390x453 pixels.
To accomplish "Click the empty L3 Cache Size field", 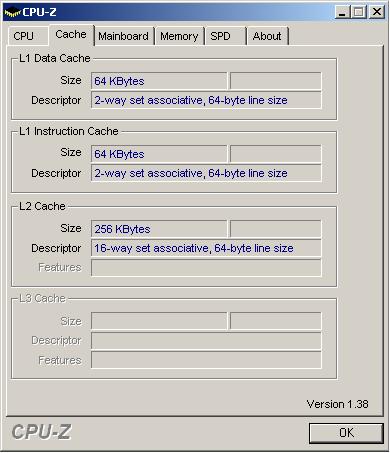I will (159, 321).
